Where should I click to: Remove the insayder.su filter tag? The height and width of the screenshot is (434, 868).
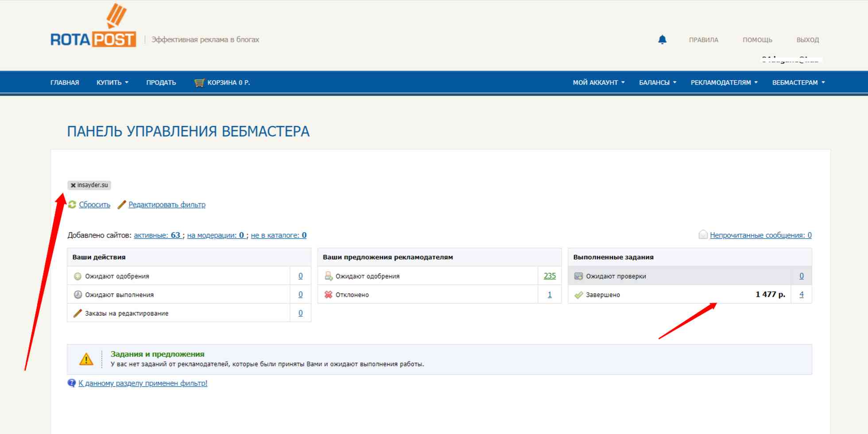pos(73,186)
